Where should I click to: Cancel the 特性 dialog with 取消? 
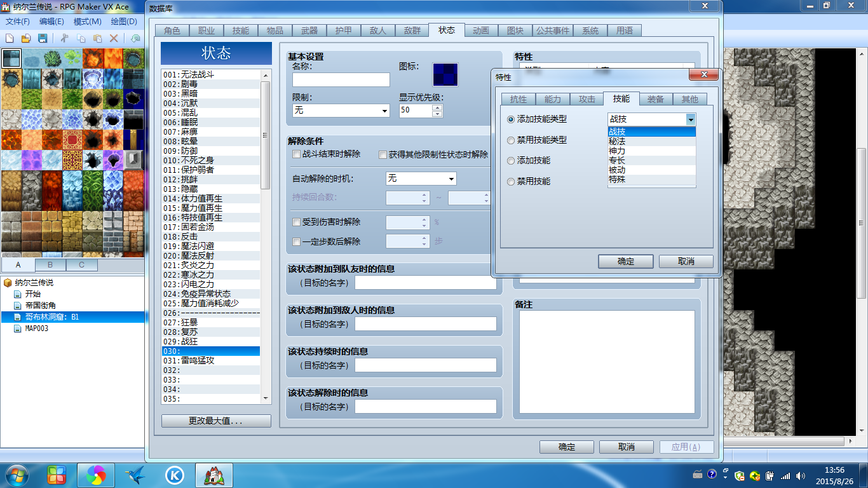(686, 261)
